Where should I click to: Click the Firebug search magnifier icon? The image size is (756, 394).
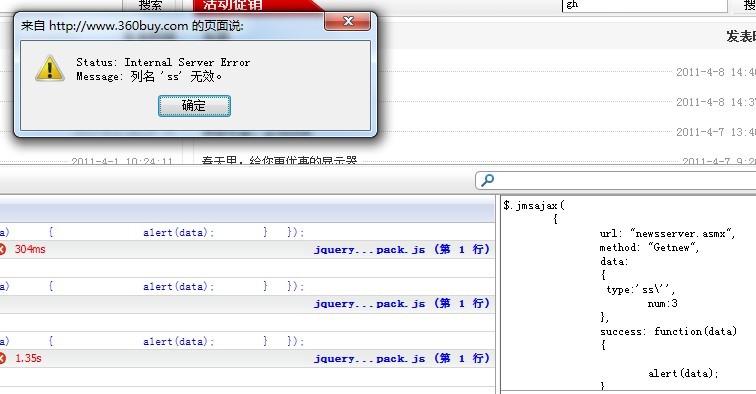pos(487,180)
